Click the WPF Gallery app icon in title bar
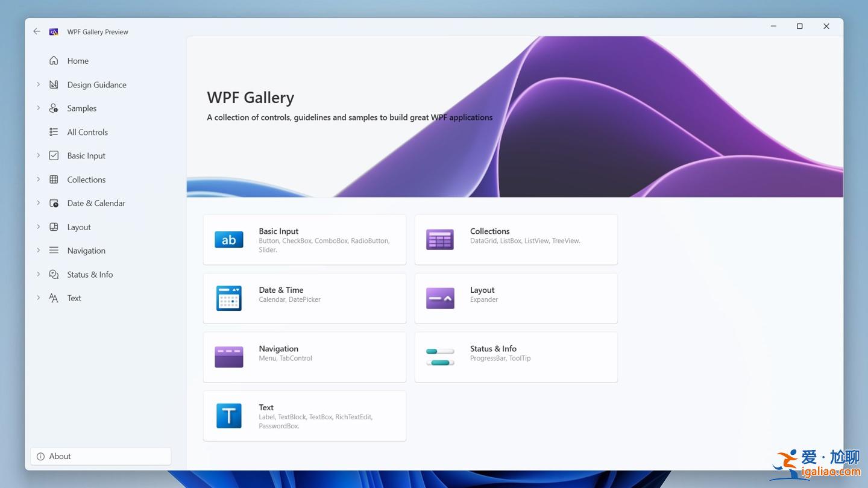 coord(54,31)
